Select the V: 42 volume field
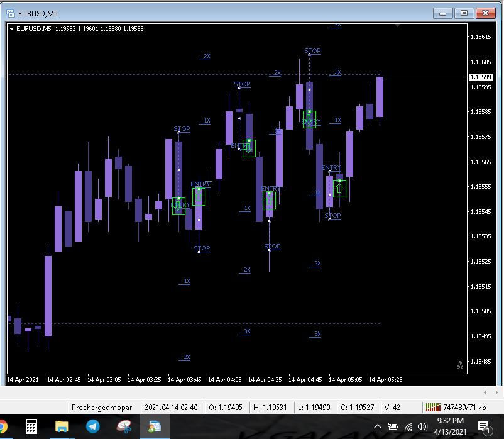Screen dimensions: 504x439 tap(392, 408)
